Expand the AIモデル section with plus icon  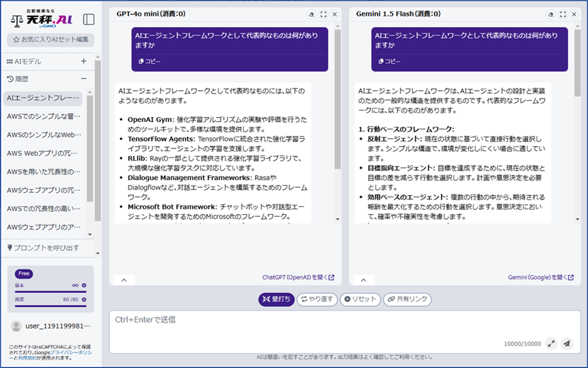[84, 61]
